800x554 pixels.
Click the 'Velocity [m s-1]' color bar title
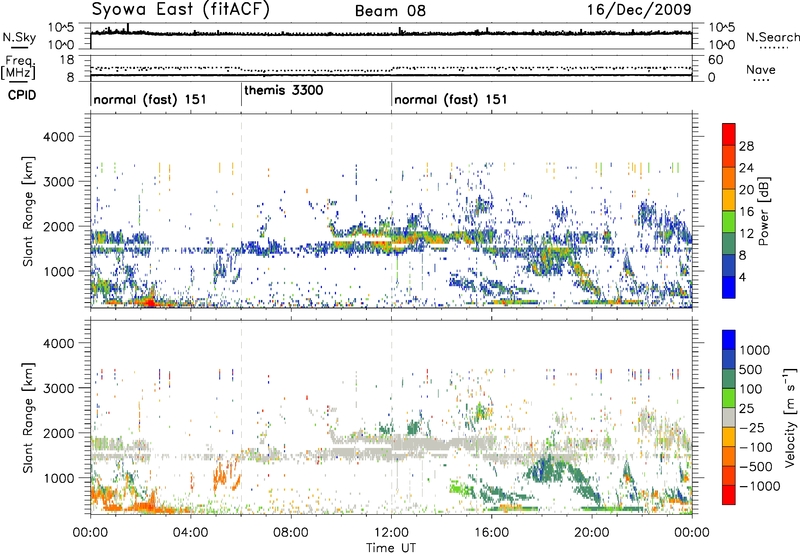791,417
